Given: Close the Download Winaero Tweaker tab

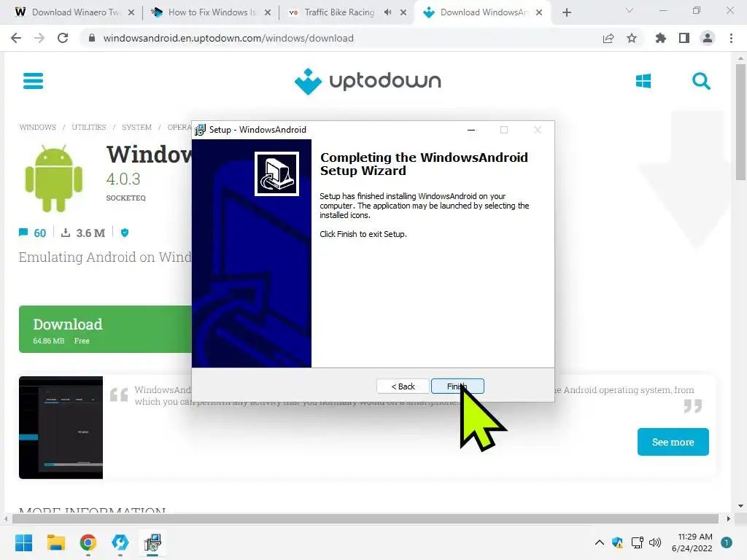Looking at the screenshot, I should click(x=131, y=12).
